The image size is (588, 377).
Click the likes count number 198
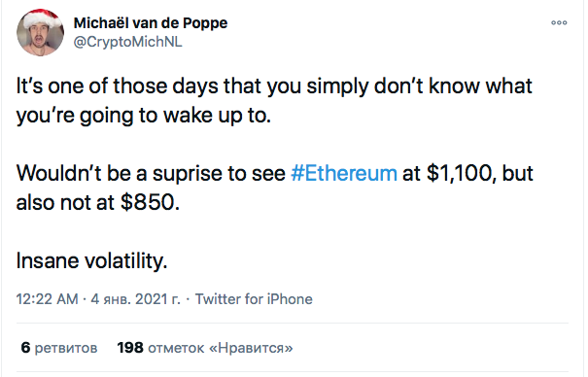(x=130, y=348)
